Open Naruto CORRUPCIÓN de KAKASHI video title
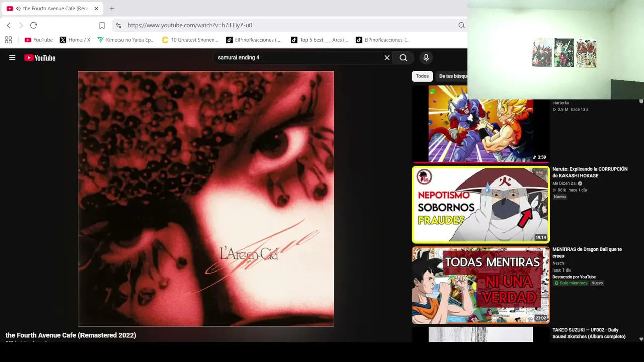The height and width of the screenshot is (362, 644). point(590,172)
